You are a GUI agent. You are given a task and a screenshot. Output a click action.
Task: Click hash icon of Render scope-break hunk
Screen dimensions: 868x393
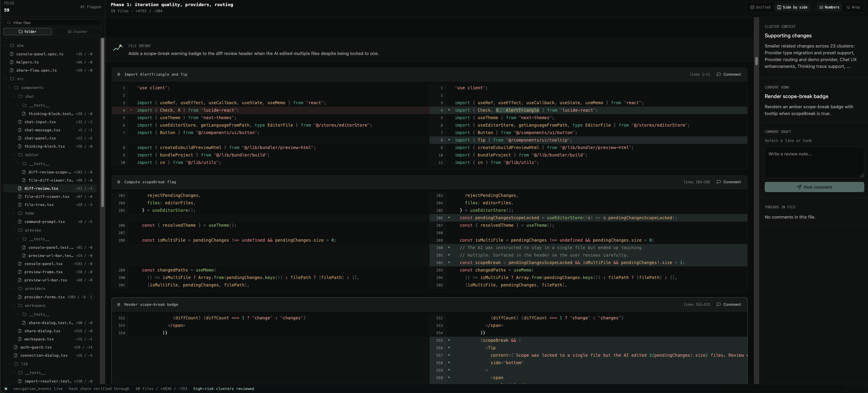tap(119, 304)
